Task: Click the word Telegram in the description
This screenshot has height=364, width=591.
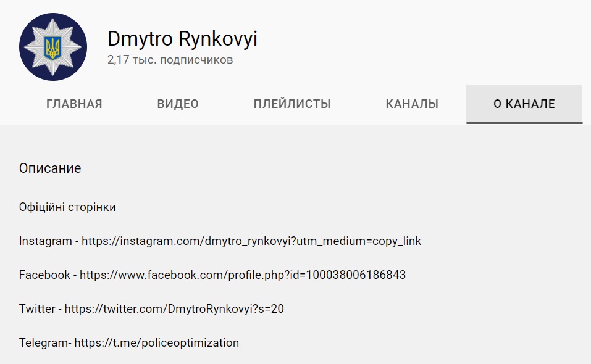Action: (x=44, y=343)
